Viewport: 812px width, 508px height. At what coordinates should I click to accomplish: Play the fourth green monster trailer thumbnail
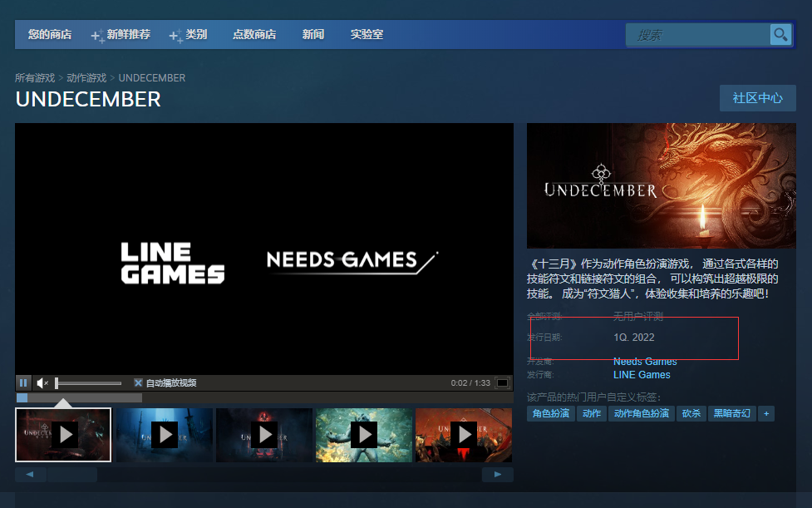(x=364, y=435)
